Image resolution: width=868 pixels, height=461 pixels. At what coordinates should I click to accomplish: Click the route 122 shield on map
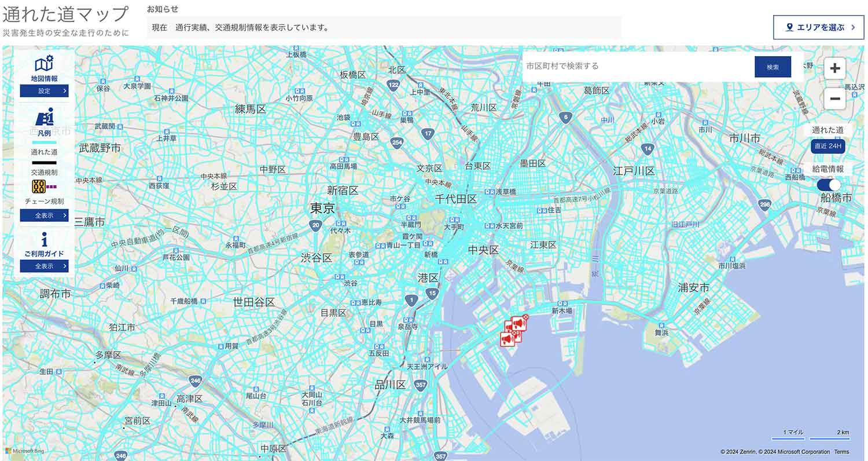[x=394, y=86]
